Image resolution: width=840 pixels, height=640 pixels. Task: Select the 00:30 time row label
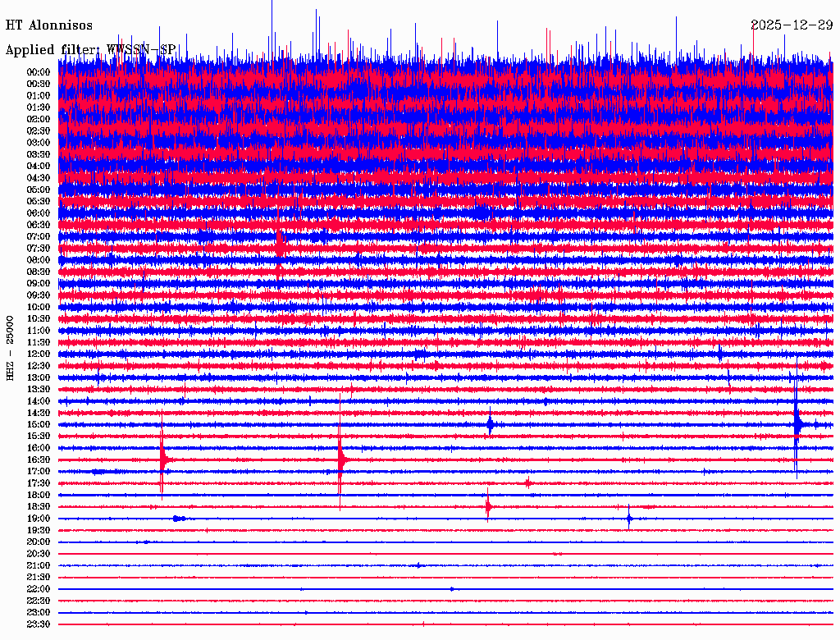click(x=39, y=85)
